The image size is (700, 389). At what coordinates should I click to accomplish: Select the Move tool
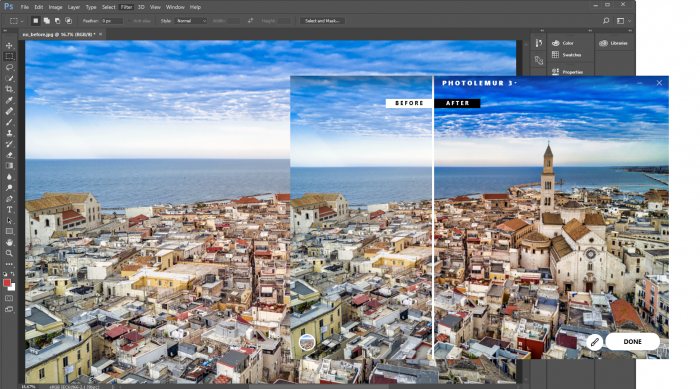tap(9, 46)
